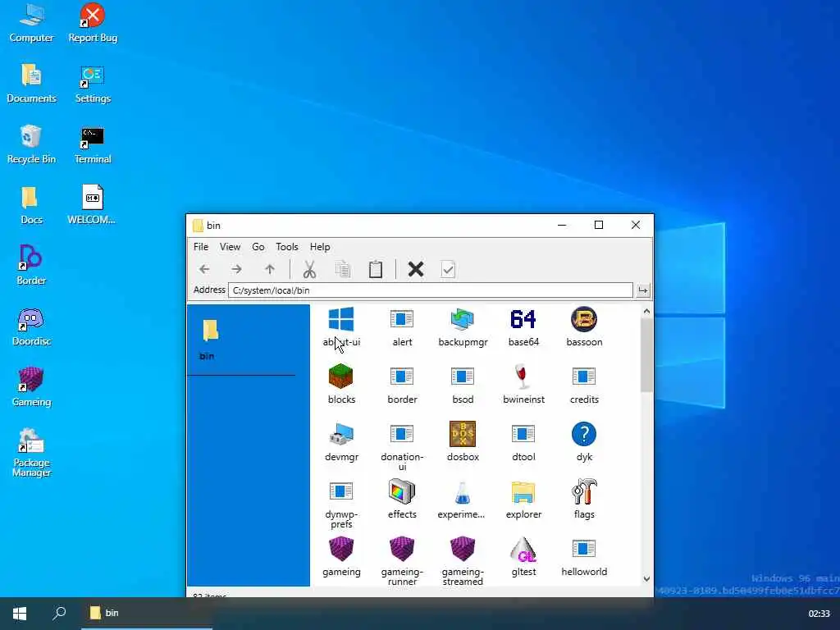Open the Computer desktop icon
Viewport: 840px width, 630px height.
pyautogui.click(x=32, y=23)
